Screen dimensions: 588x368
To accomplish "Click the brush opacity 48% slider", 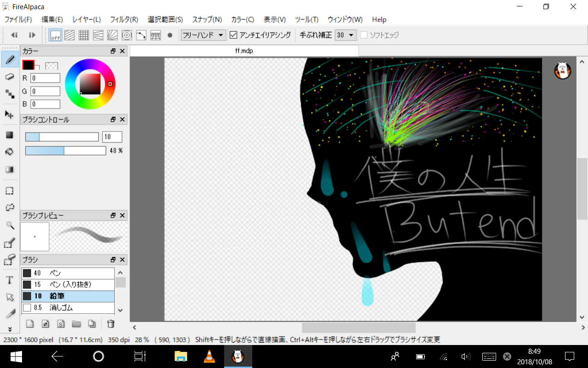I will 66,150.
